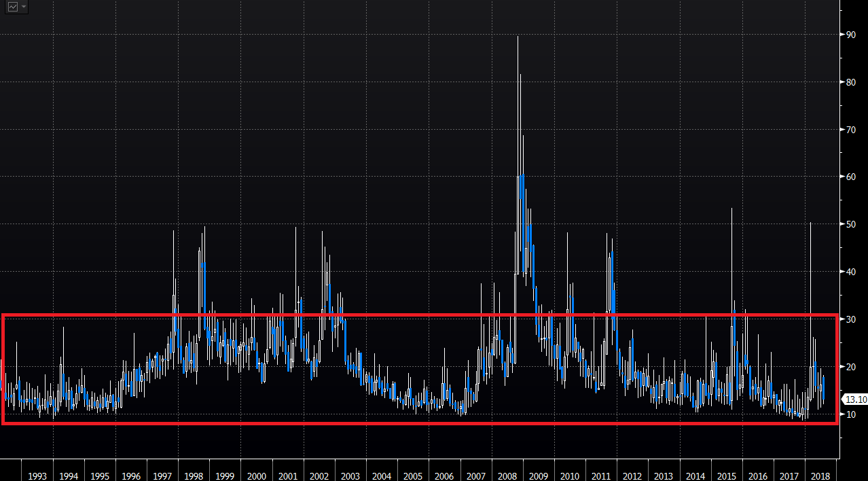This screenshot has height=481, width=868.
Task: Select the 2015 label on the time axis
Action: pyautogui.click(x=727, y=477)
